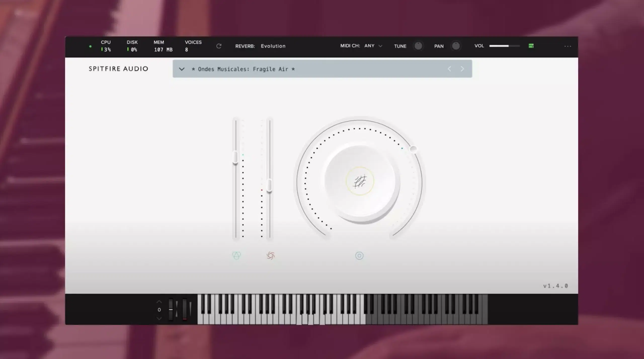Click the TUNE label
Screen dimensions: 644x359
click(400, 46)
